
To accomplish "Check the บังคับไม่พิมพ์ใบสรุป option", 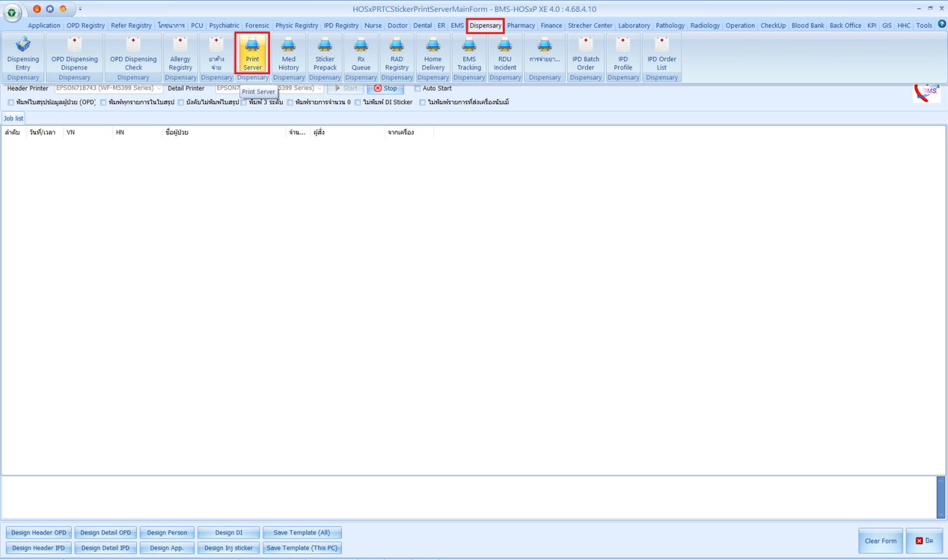I will coord(181,103).
